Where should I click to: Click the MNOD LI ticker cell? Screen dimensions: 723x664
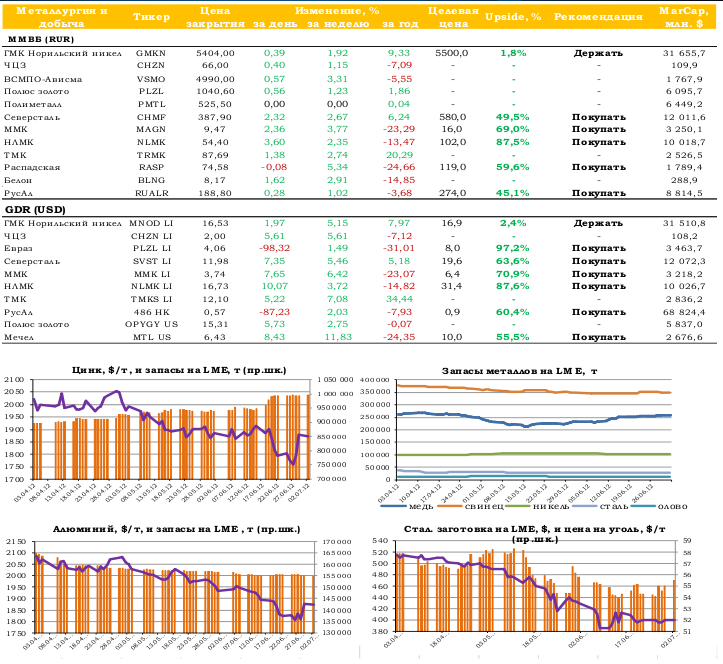[151, 223]
